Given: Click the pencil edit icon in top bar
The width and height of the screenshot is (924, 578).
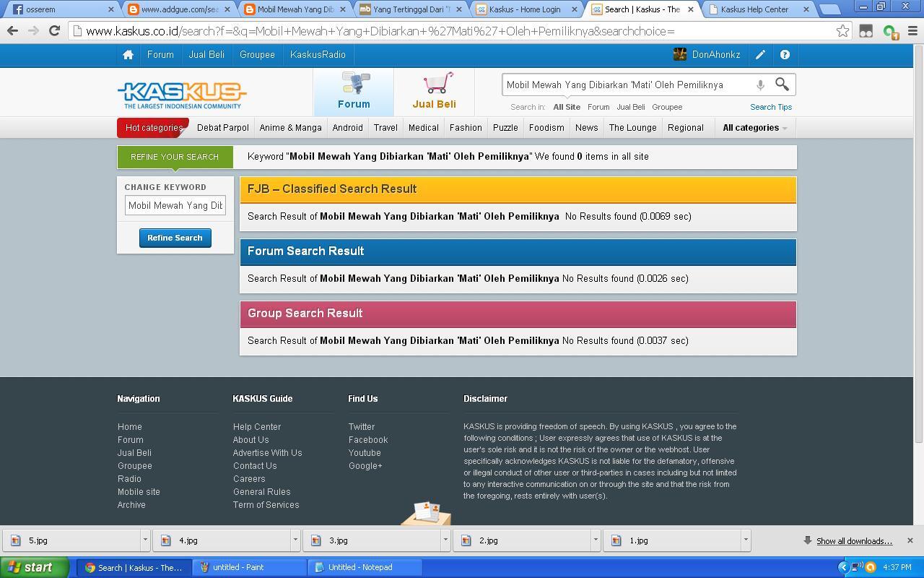Looking at the screenshot, I should tap(760, 55).
